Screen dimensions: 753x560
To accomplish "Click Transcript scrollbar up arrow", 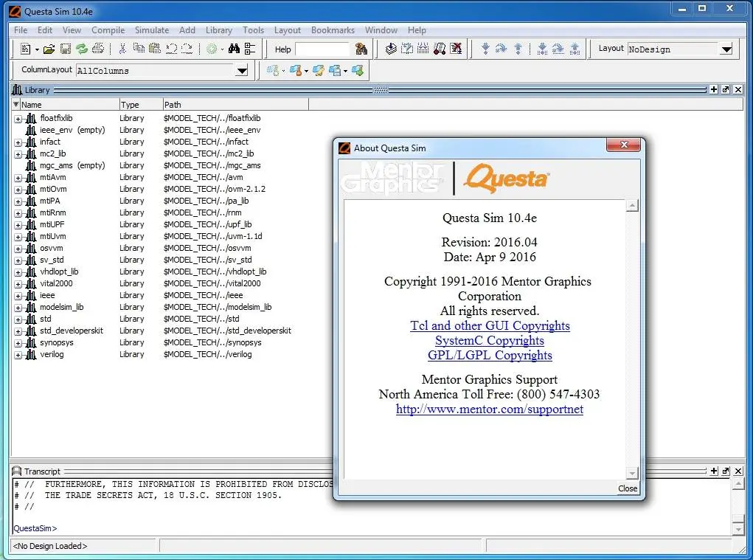I will (x=738, y=484).
